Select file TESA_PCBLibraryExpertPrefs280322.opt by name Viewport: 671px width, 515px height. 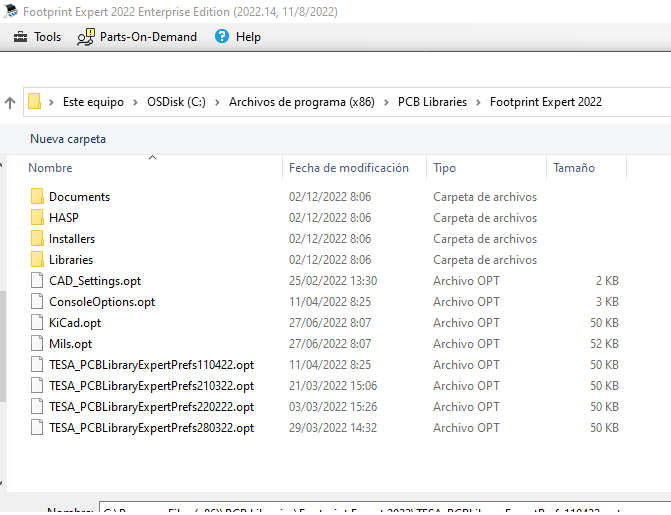click(151, 428)
